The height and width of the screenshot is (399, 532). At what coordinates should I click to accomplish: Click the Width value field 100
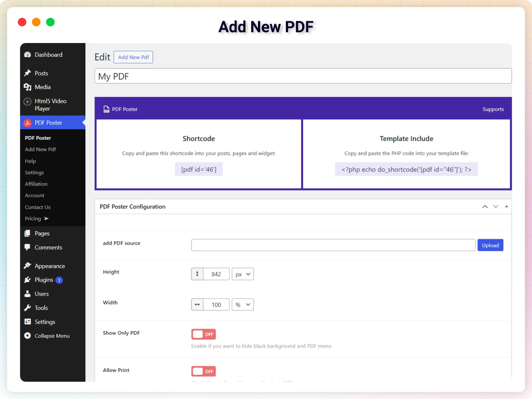click(x=216, y=305)
